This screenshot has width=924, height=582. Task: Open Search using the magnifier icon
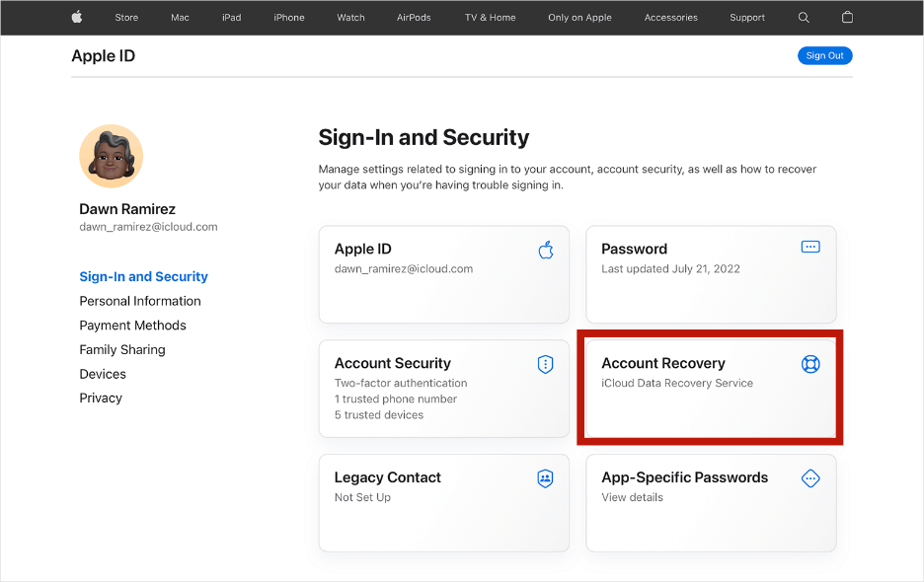(x=804, y=17)
